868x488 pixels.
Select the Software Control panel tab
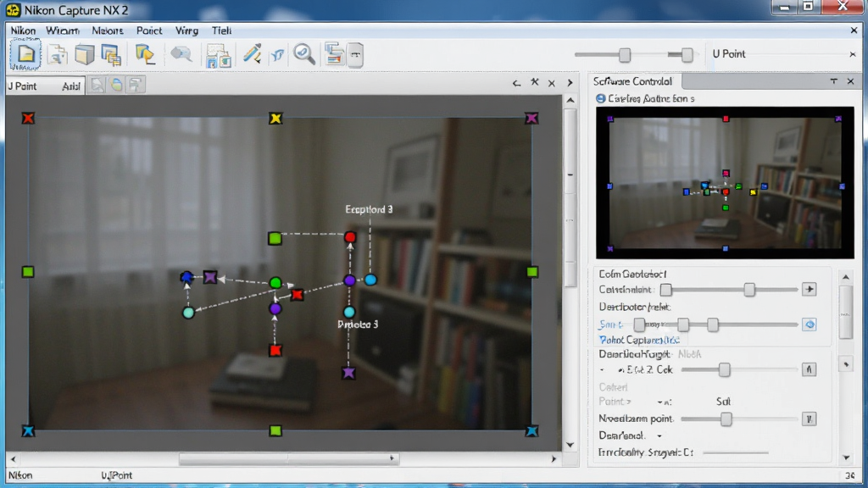pos(632,81)
